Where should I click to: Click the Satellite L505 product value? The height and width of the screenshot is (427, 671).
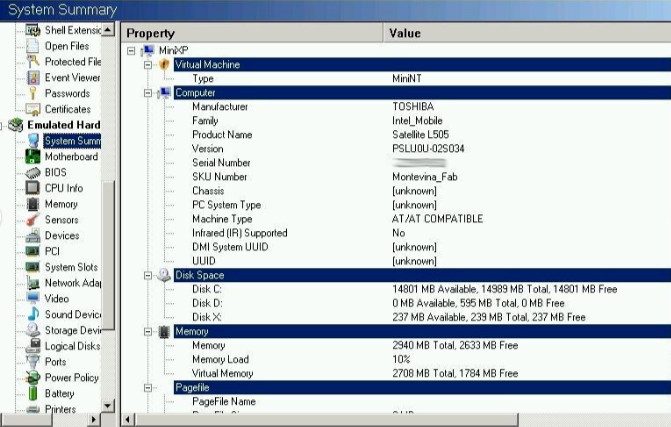coord(420,135)
